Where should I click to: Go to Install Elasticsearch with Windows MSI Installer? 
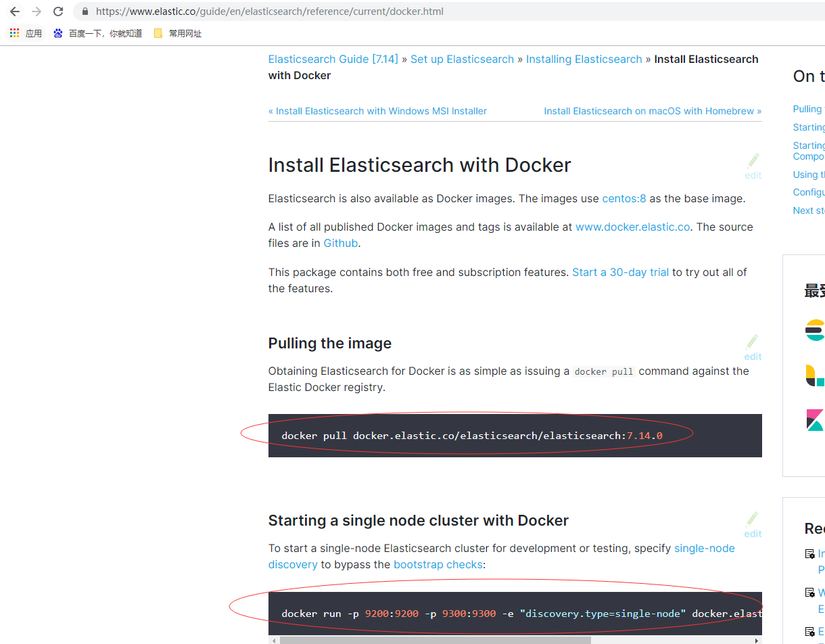pyautogui.click(x=377, y=111)
